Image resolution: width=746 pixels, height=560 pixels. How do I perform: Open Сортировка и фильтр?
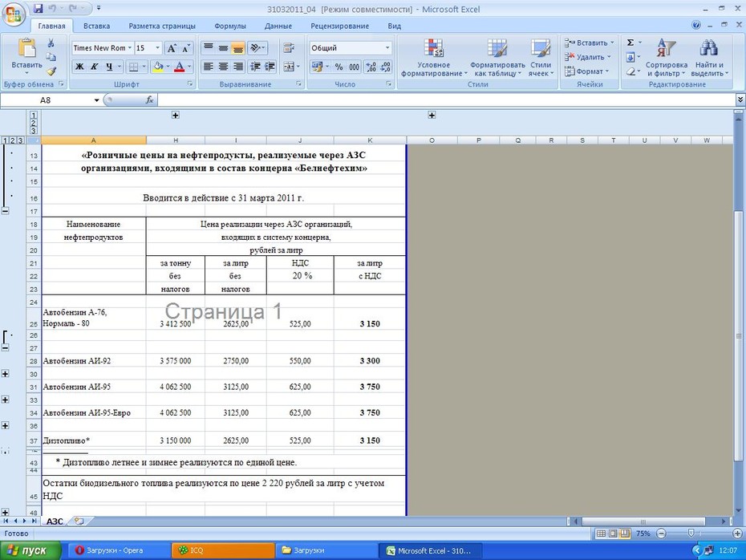click(666, 57)
